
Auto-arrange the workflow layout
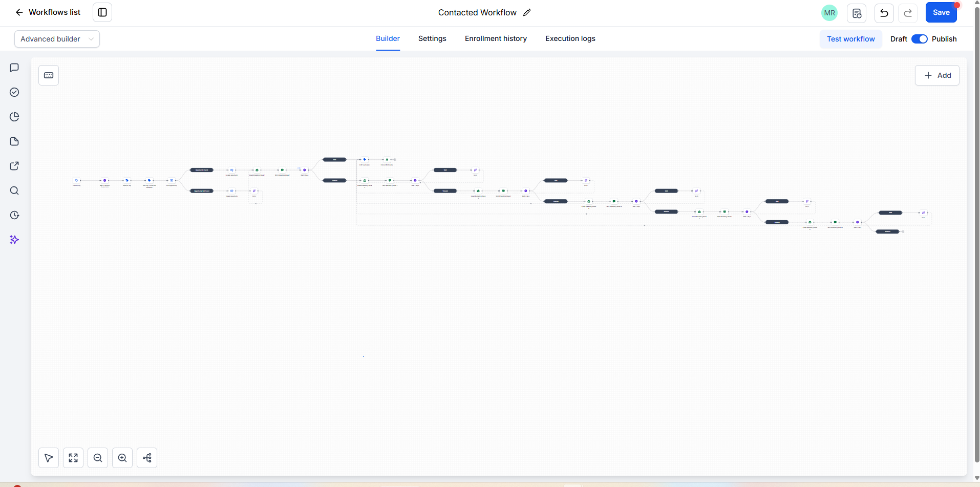click(x=147, y=458)
